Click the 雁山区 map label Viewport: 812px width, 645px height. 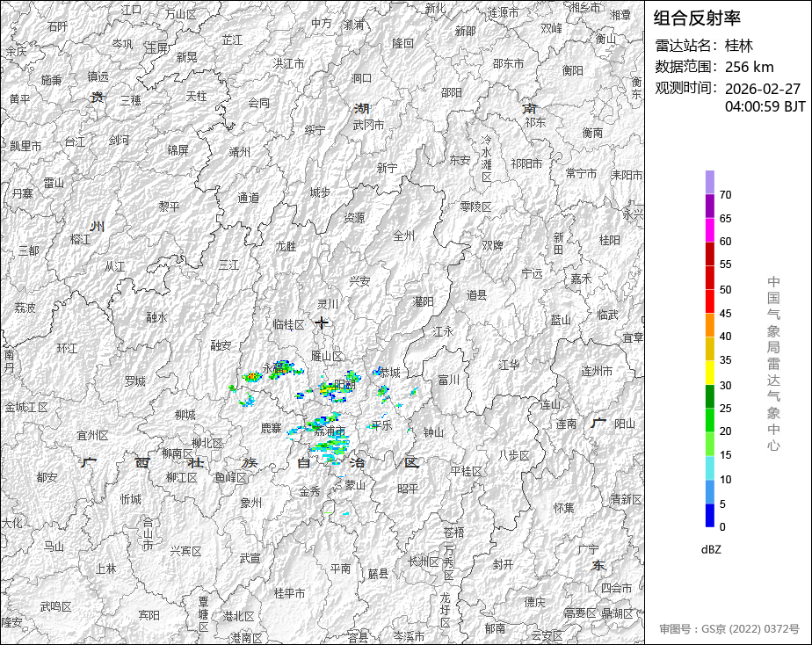click(327, 356)
